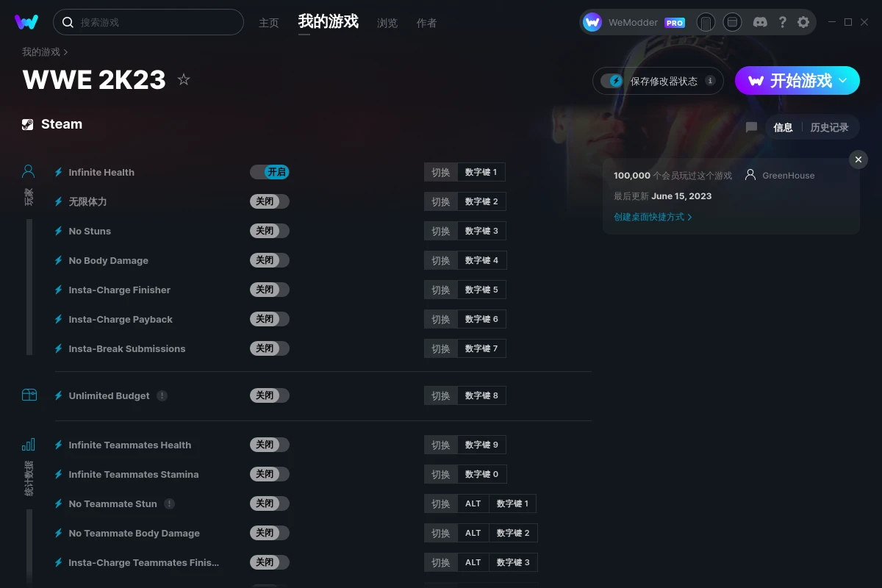Click the chat comments icon beside 信息
882x588 pixels.
[751, 127]
